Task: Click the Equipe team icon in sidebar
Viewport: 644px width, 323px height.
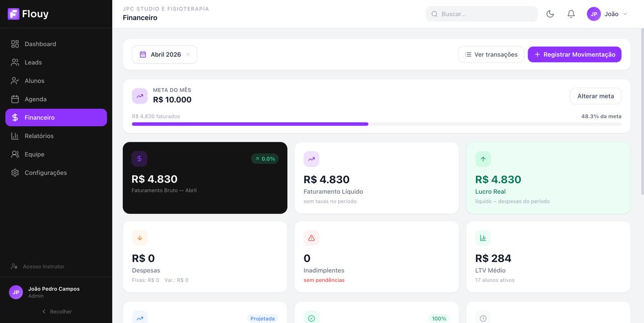Action: (x=15, y=154)
